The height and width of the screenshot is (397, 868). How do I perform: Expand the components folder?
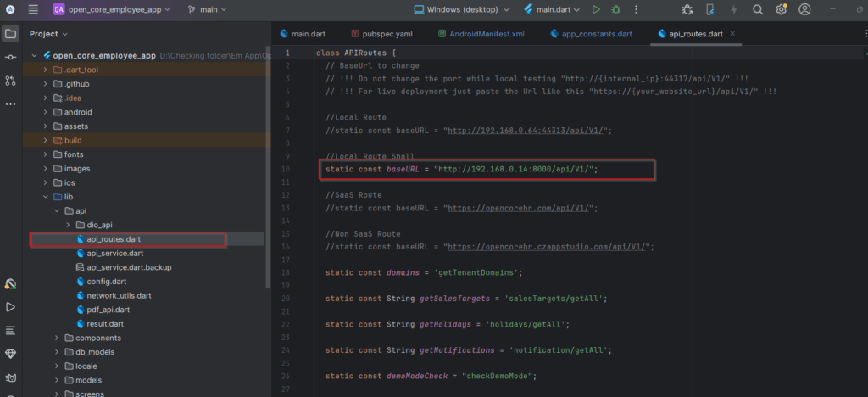(x=57, y=338)
